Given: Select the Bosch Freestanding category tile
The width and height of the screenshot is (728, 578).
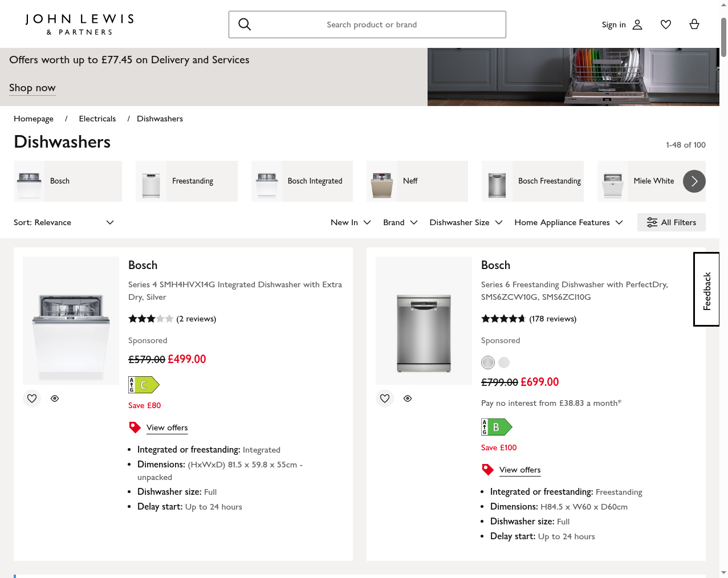Looking at the screenshot, I should (x=532, y=181).
